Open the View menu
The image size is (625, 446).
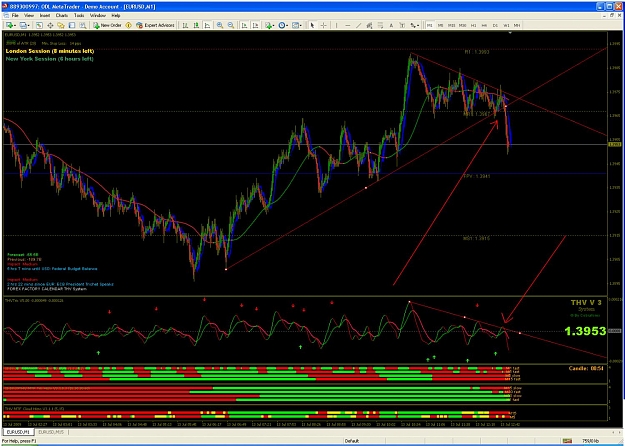tap(29, 15)
